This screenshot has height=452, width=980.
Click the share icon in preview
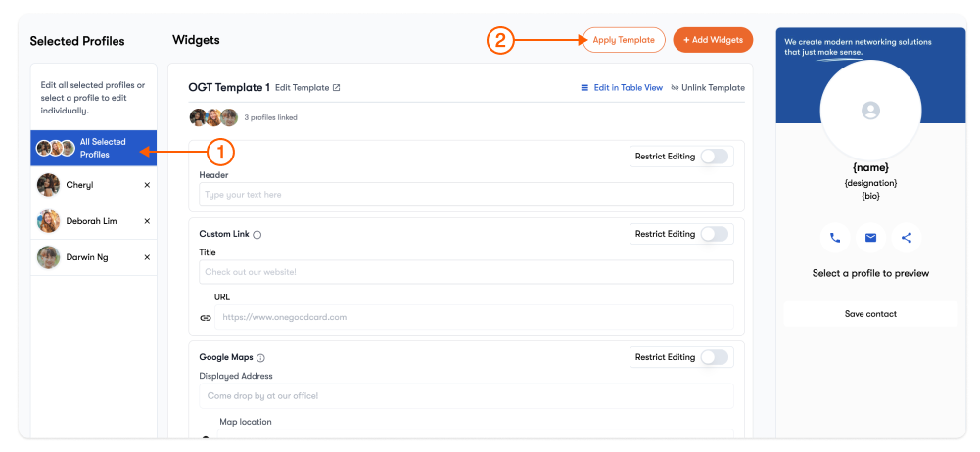pos(907,238)
